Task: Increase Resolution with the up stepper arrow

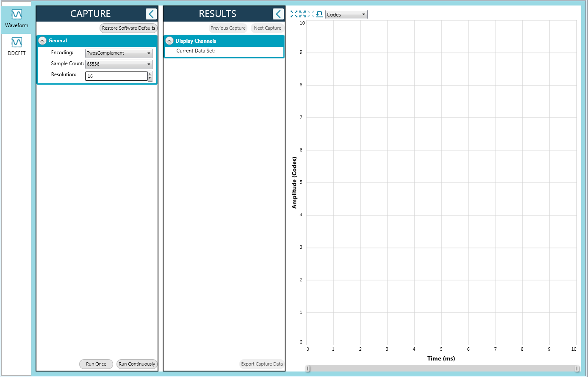Action: tap(150, 74)
